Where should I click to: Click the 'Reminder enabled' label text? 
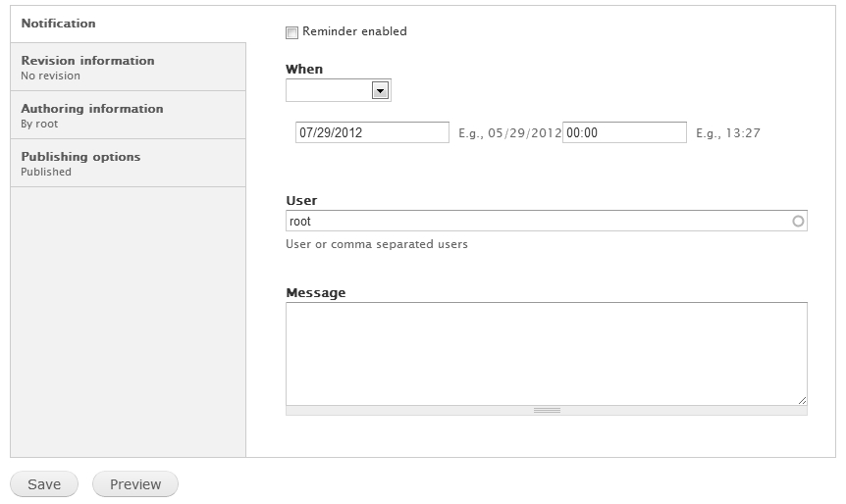354,31
